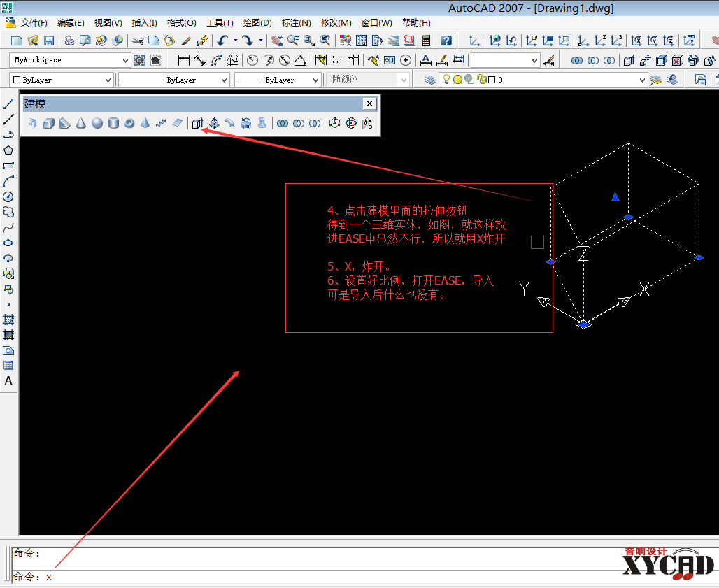719x588 pixels.
Task: Expand the undo history dropdown arrow
Action: 235,41
